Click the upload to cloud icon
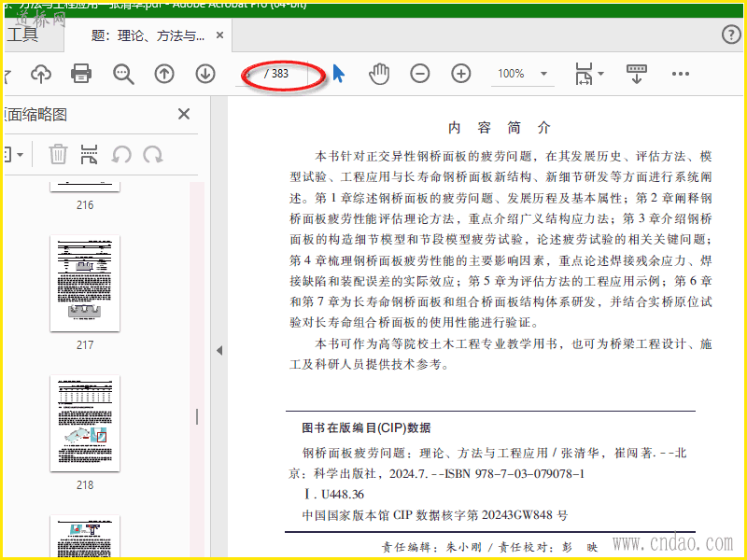747x560 pixels. (x=41, y=74)
